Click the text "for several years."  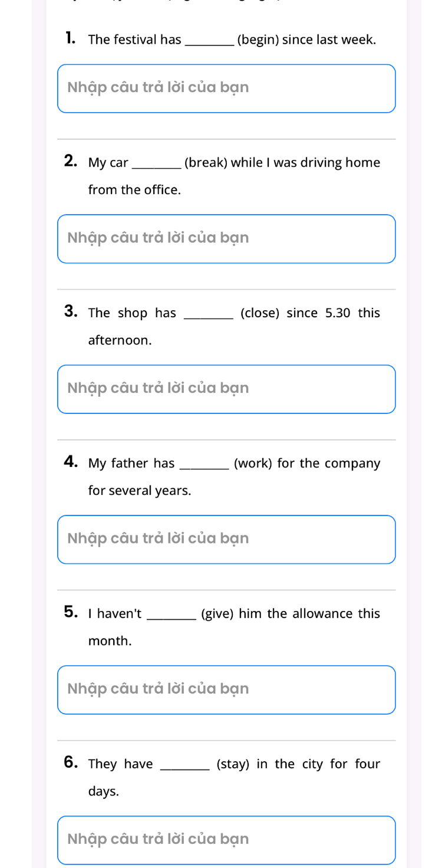[140, 491]
